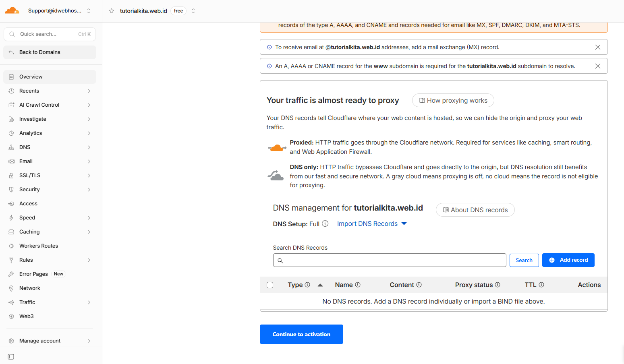624x364 pixels.
Task: Expand the Analytics chevron
Action: pyautogui.click(x=89, y=133)
